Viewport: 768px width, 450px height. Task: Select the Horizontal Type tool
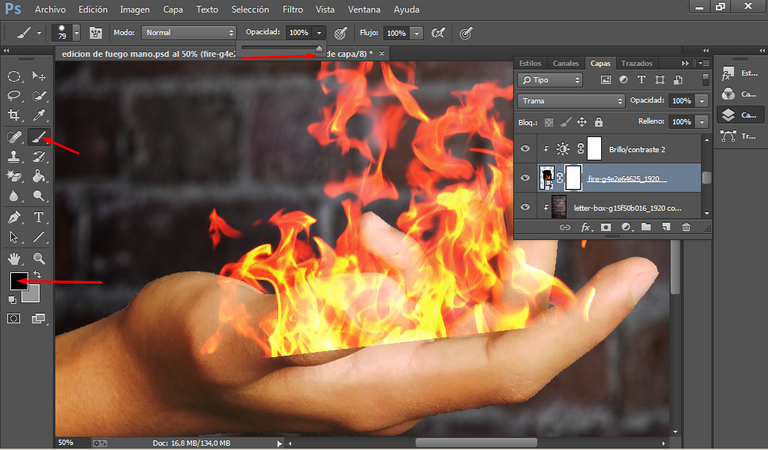[x=39, y=217]
